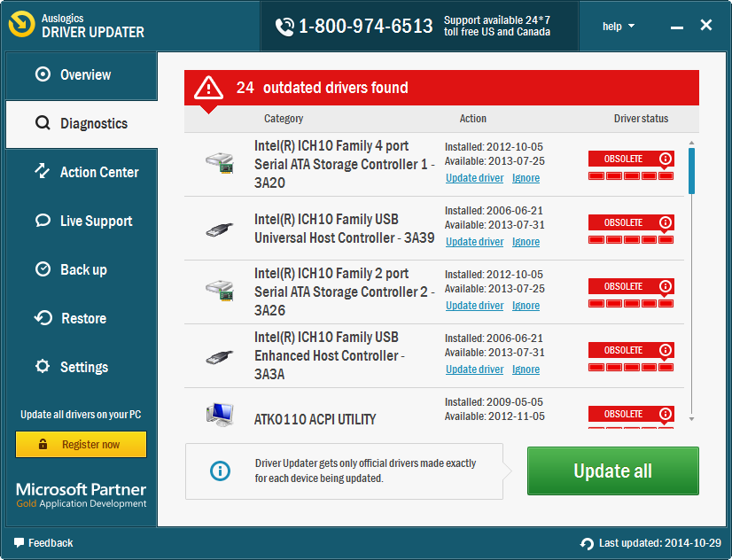Minimize the Driver Updater window
Image resolution: width=732 pixels, height=560 pixels.
pos(677,27)
